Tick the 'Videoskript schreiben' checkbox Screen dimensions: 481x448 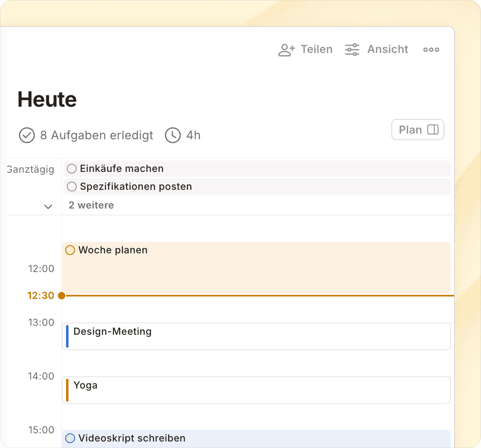point(70,438)
